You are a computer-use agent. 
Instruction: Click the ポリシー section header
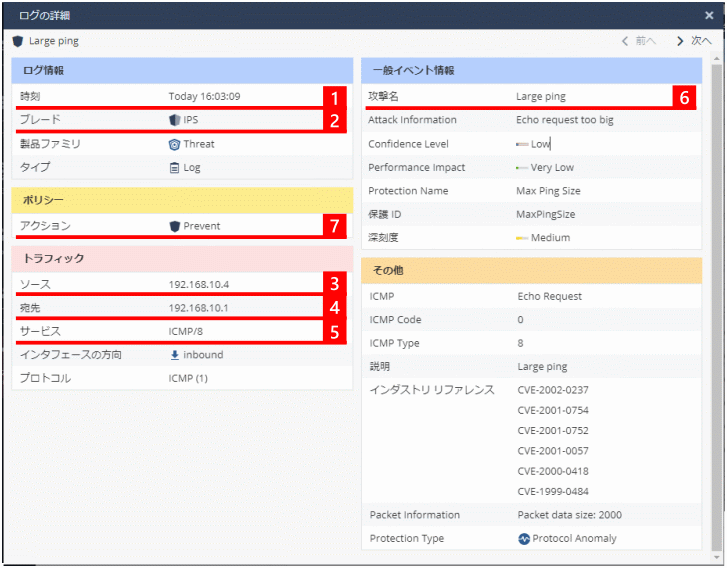tap(182, 201)
